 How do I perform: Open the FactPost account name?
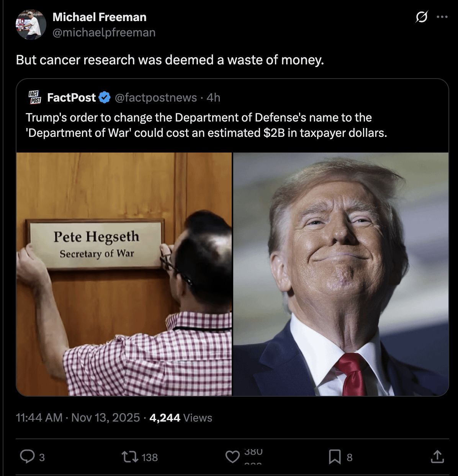(71, 98)
